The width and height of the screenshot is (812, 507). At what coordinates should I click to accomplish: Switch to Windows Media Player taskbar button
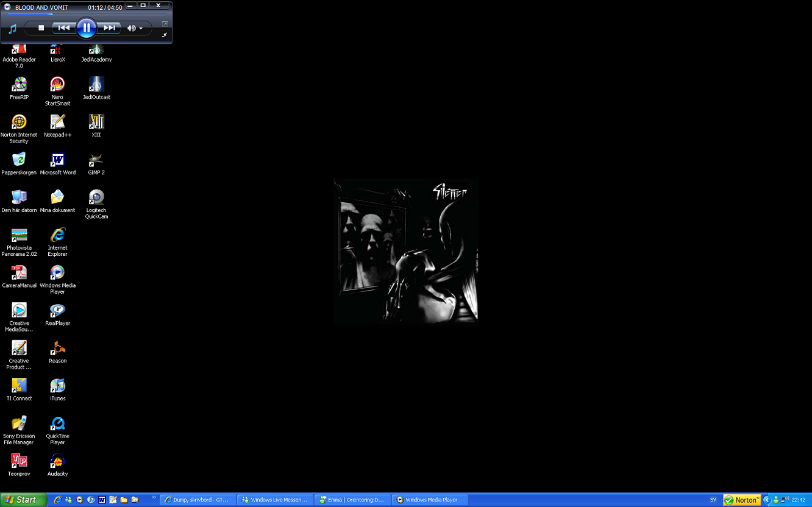(430, 500)
